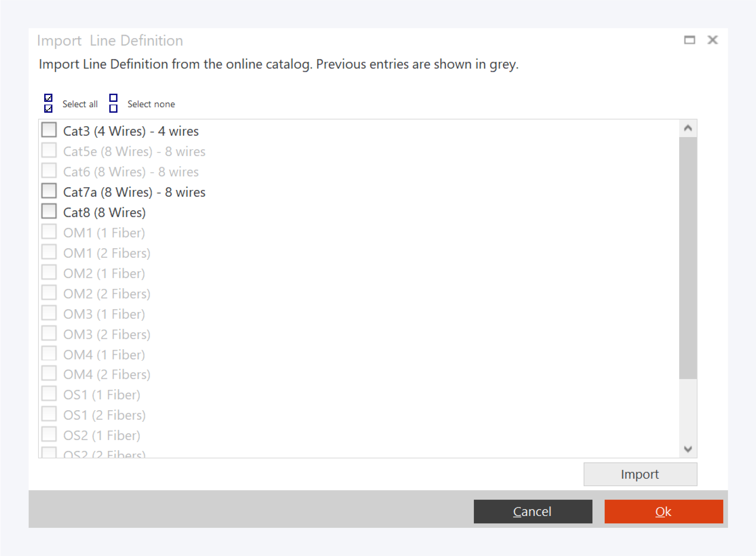Viewport: 756px width, 556px height.
Task: Click the Select all label
Action: click(x=80, y=104)
